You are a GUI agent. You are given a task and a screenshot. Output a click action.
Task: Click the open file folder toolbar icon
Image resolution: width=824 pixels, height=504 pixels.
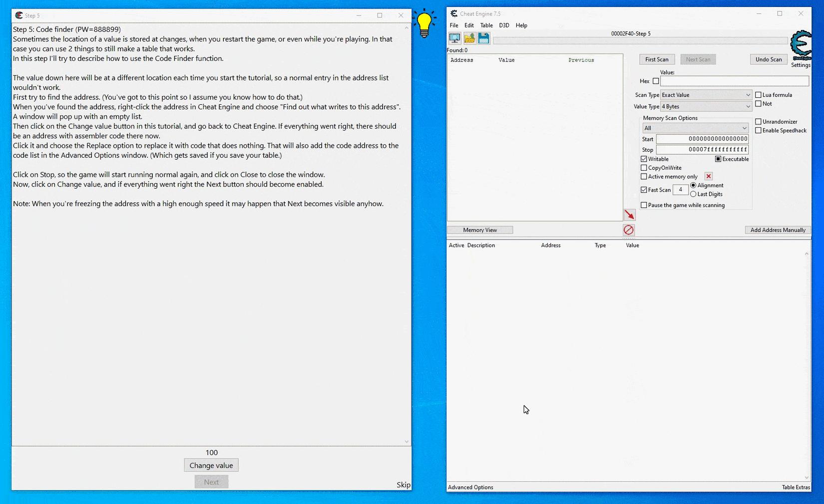pyautogui.click(x=469, y=38)
